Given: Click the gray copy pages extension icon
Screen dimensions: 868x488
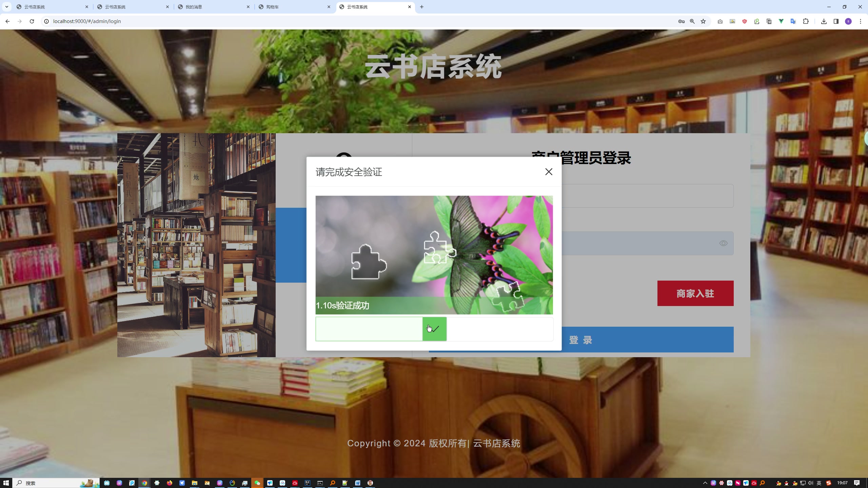Looking at the screenshot, I should pyautogui.click(x=769, y=21).
